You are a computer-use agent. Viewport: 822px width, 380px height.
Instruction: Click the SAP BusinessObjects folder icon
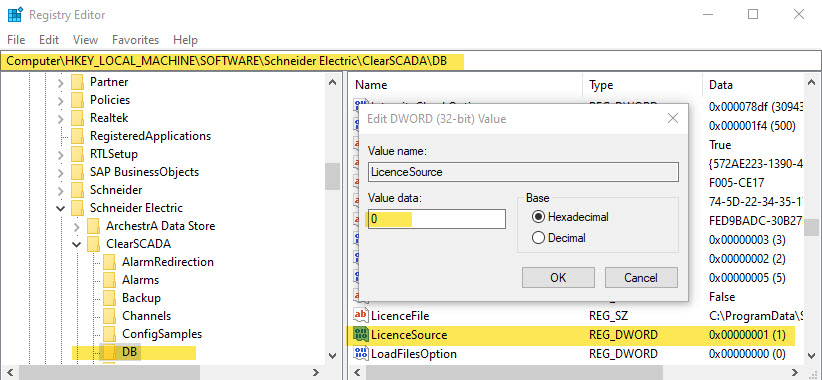78,172
